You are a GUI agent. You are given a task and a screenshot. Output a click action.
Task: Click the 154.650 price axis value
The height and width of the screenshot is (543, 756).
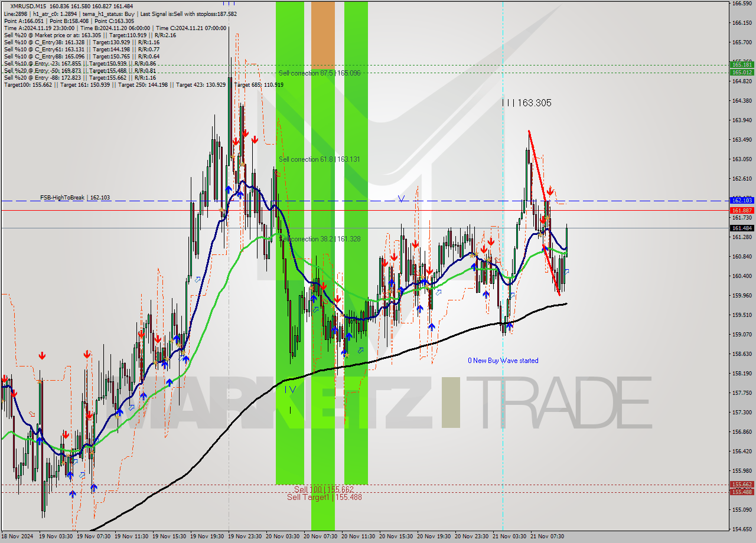click(742, 529)
